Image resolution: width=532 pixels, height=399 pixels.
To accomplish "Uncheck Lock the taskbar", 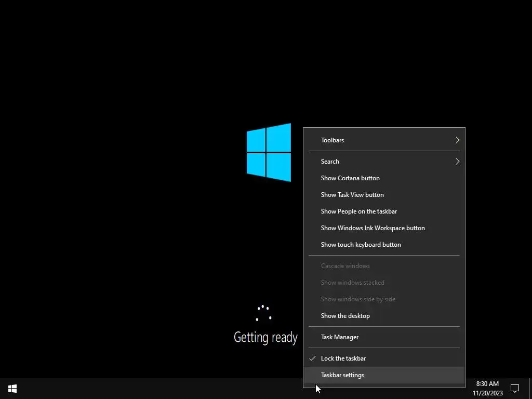I will click(384, 358).
